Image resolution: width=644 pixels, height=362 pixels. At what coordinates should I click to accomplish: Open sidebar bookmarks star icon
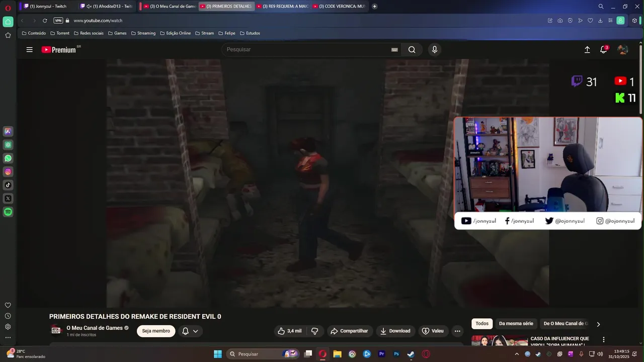8,35
